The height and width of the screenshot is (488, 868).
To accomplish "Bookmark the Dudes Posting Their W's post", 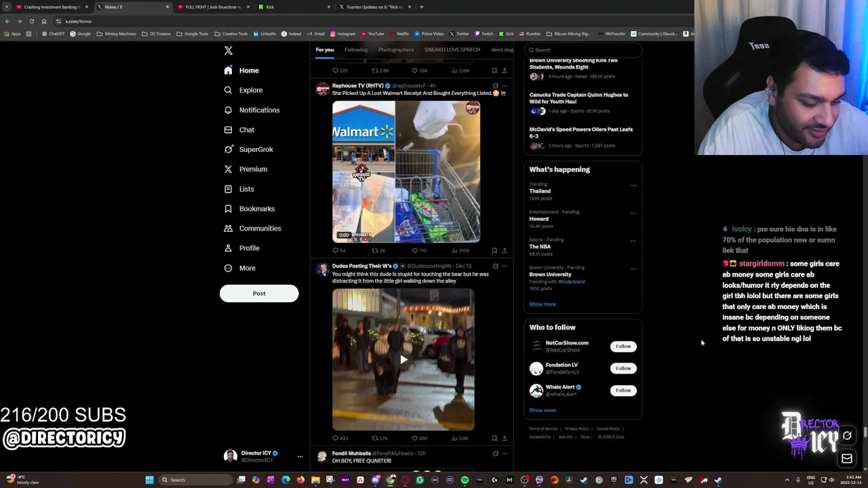I will coord(494,438).
